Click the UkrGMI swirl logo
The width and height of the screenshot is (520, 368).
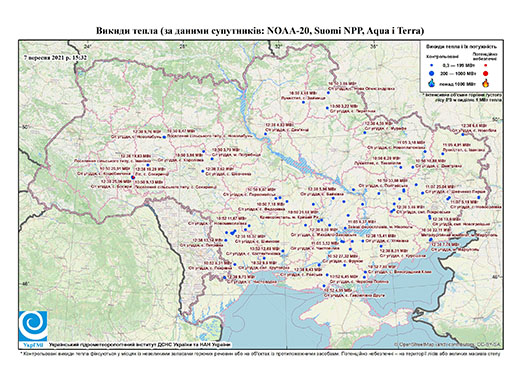click(33, 326)
